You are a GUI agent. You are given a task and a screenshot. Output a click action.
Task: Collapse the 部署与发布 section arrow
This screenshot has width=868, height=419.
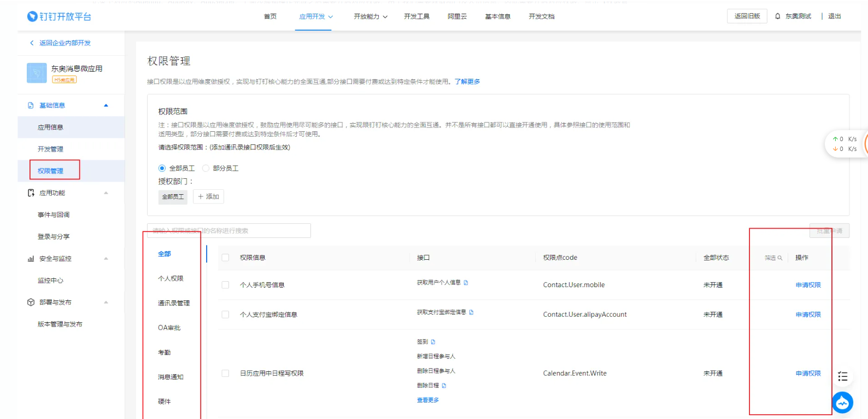(106, 302)
